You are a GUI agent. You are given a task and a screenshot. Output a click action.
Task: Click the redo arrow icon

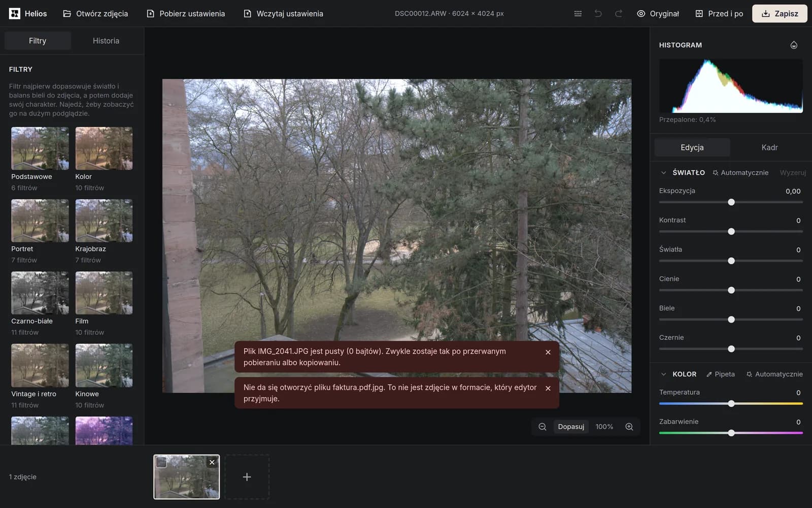click(618, 14)
